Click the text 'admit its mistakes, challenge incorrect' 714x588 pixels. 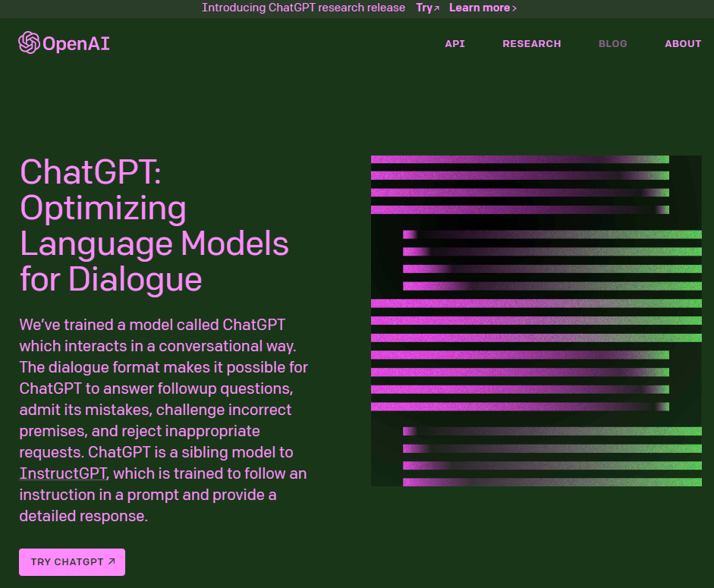pyautogui.click(x=156, y=410)
